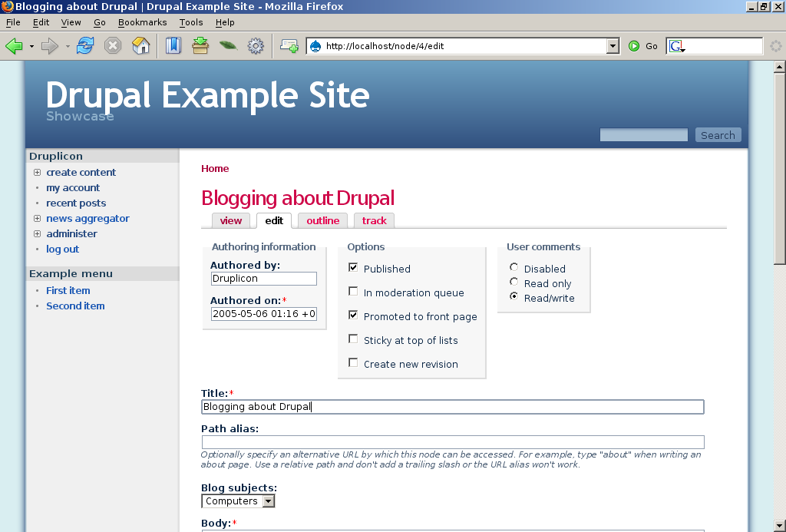Viewport: 786px width, 532px height.
Task: Click the Path alias input field
Action: click(453, 441)
